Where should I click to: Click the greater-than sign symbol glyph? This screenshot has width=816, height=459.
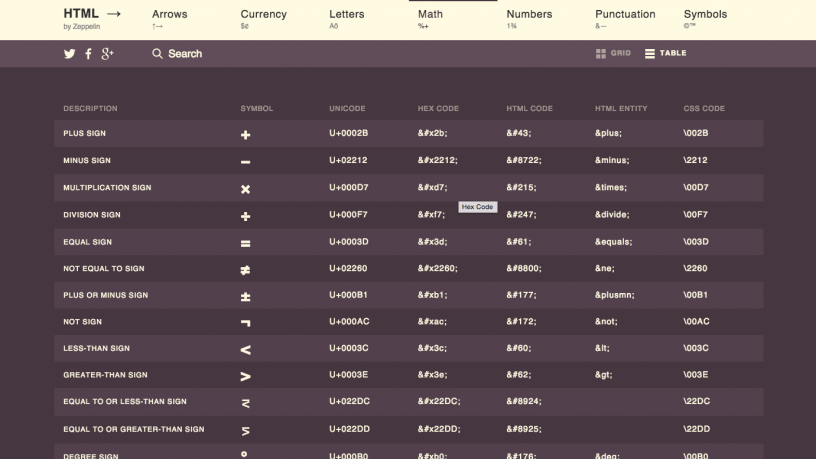click(246, 376)
